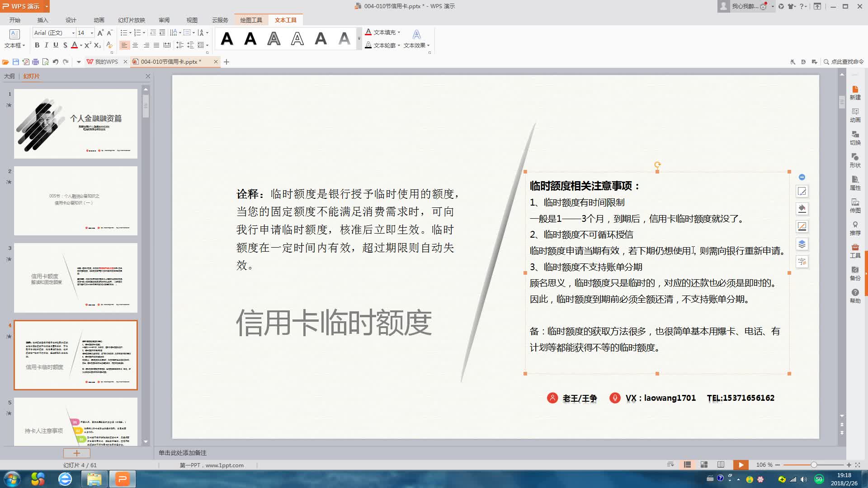Switch to slide sorter view icon
868x488 pixels.
704,465
